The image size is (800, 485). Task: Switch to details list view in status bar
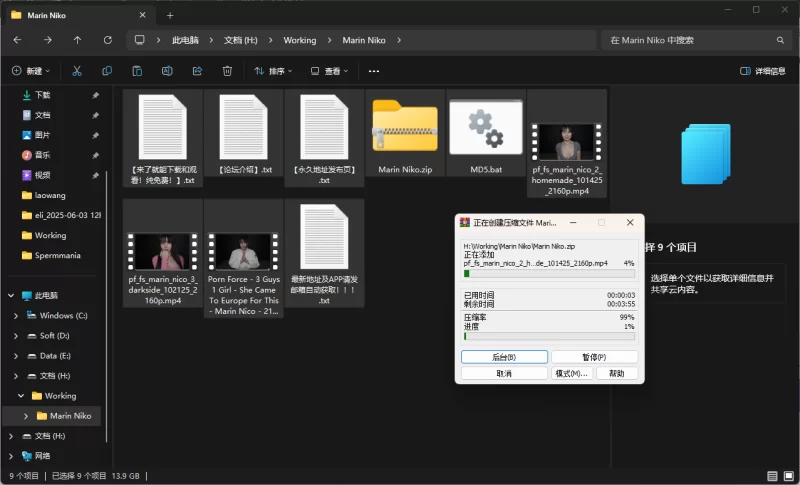pos(773,476)
